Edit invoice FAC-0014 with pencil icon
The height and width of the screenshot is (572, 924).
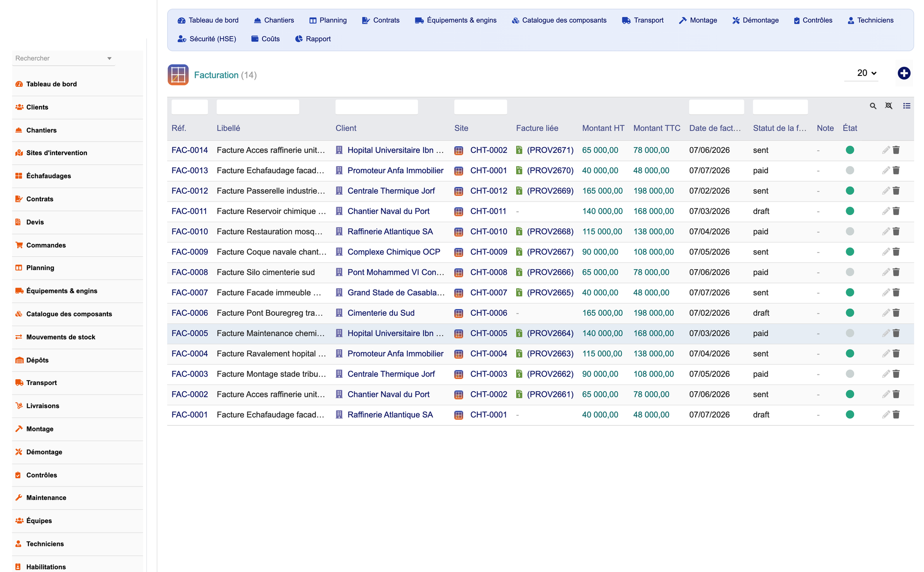[x=886, y=150]
